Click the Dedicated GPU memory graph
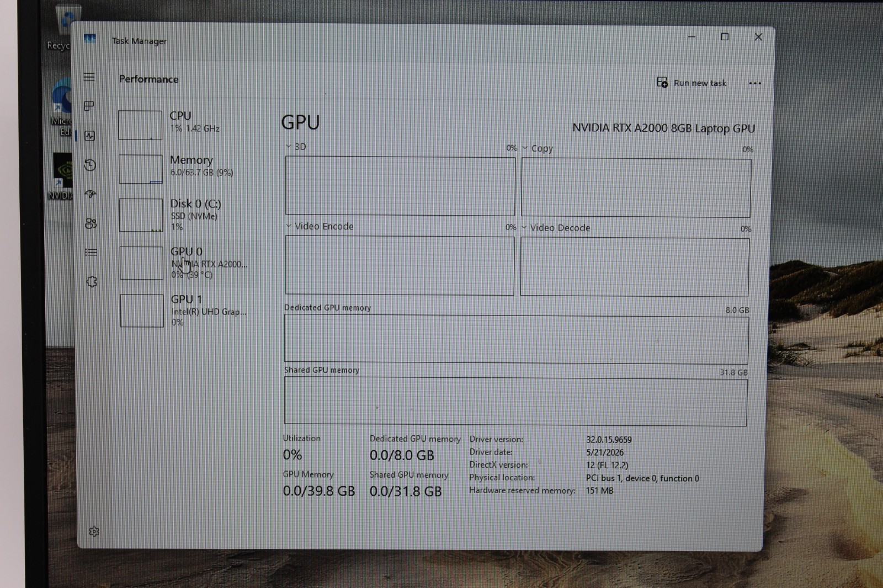 [x=516, y=339]
